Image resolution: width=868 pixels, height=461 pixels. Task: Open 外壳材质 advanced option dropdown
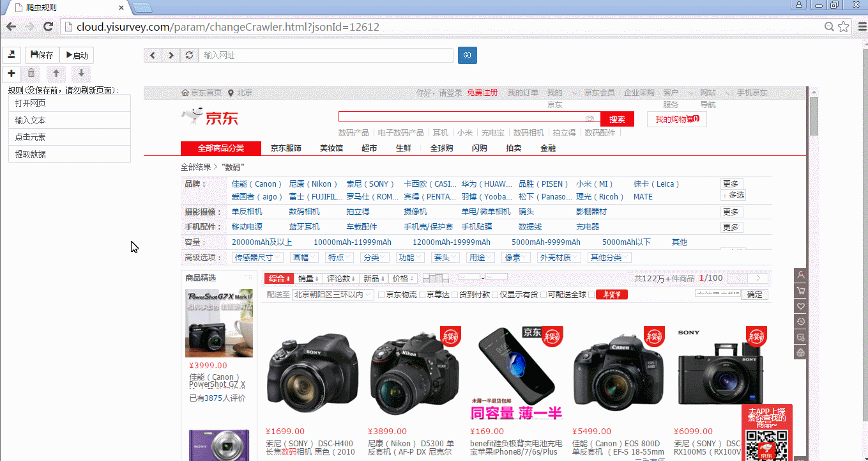coord(559,258)
